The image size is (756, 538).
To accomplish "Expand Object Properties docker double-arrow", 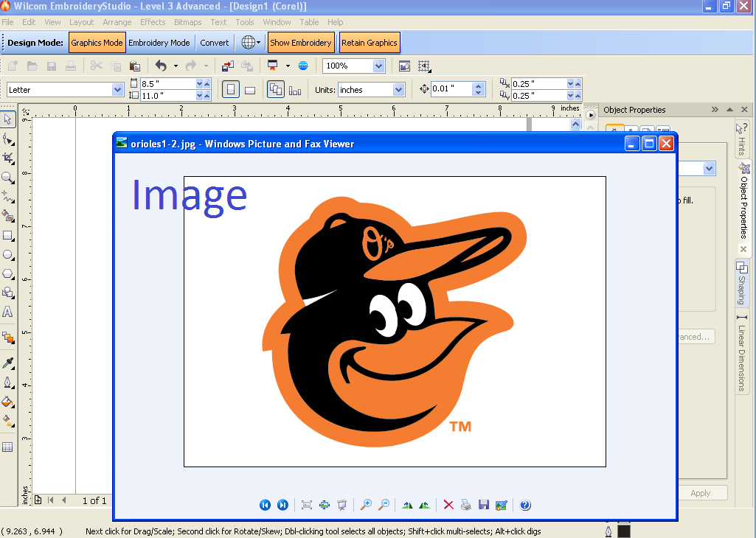I will 715,109.
